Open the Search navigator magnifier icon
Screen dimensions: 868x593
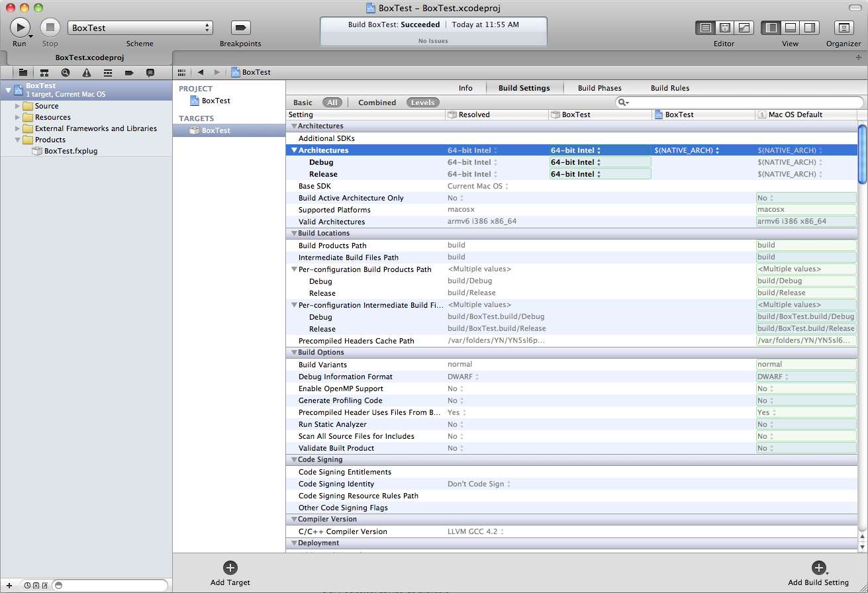(x=66, y=73)
